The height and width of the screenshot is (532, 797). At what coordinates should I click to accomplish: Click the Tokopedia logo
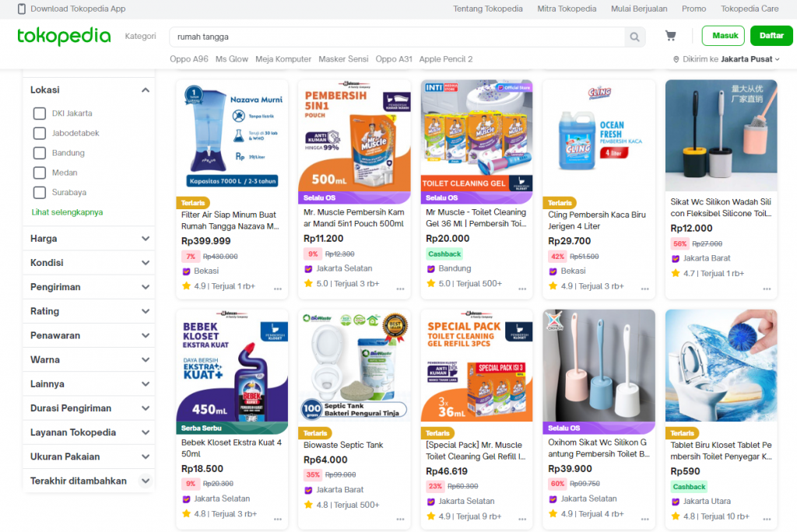pyautogui.click(x=64, y=36)
